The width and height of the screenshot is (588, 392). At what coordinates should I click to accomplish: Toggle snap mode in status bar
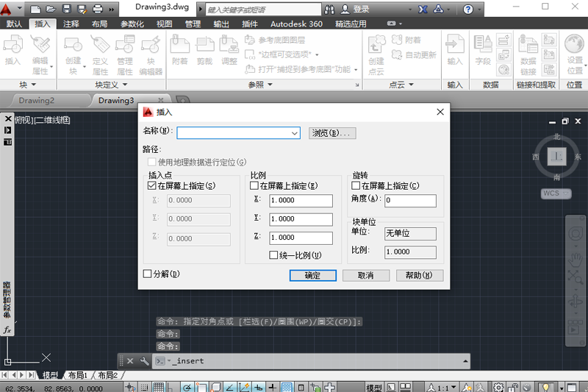click(144, 387)
